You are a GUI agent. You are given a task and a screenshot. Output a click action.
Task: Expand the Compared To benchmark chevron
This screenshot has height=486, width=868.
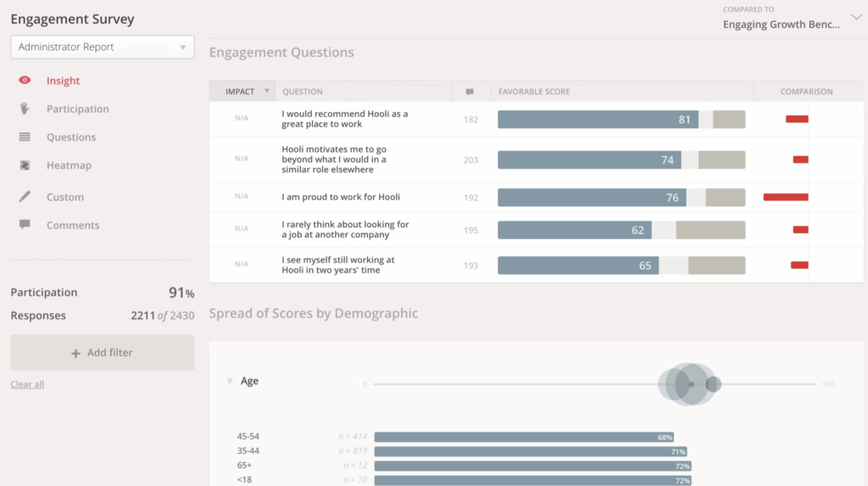pos(855,17)
